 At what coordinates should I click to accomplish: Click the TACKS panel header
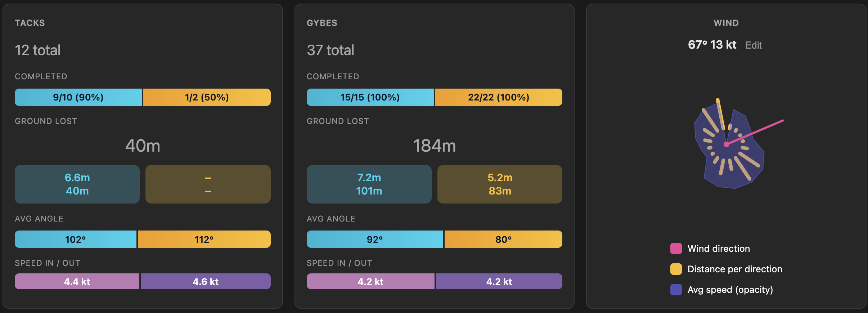(30, 23)
